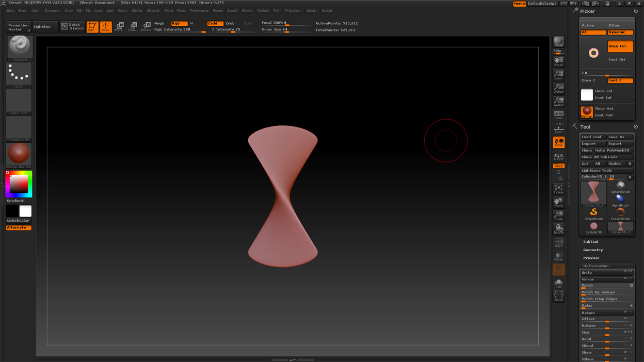The width and height of the screenshot is (644, 362).
Task: Collapse the Deformation section
Action: pyautogui.click(x=596, y=266)
